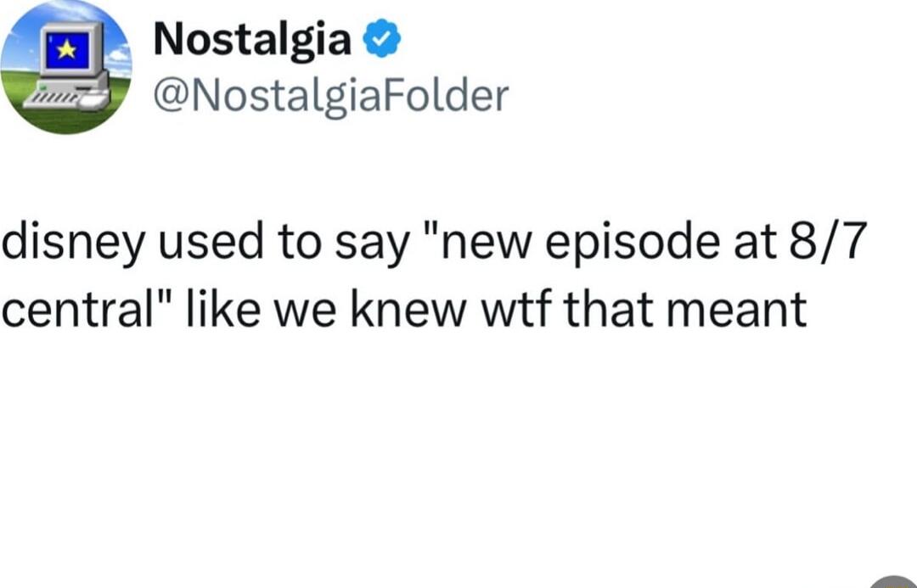Image resolution: width=917 pixels, height=588 pixels.
Task: Click the word "disney" in the tweet
Action: click(72, 242)
